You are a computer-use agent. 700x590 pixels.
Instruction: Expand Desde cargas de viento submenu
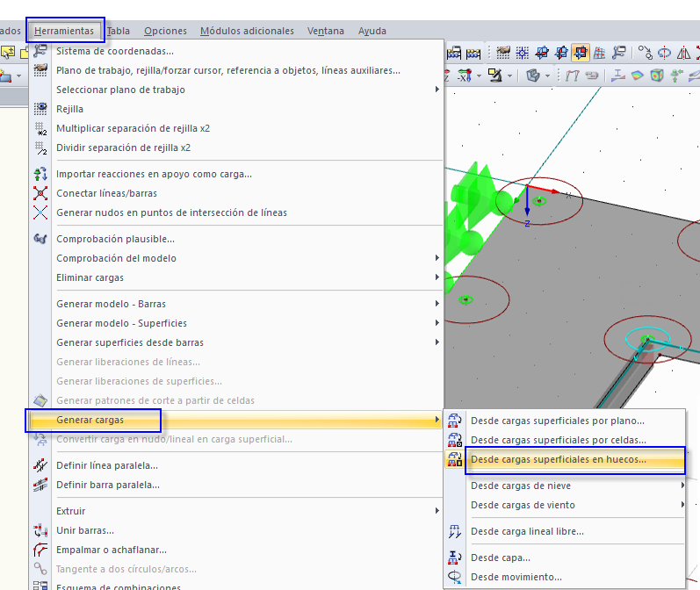tap(682, 505)
